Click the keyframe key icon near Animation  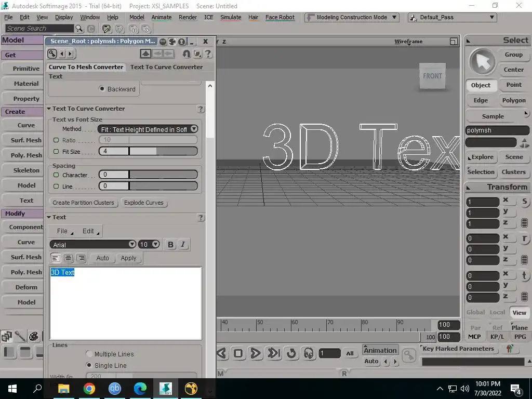409,355
